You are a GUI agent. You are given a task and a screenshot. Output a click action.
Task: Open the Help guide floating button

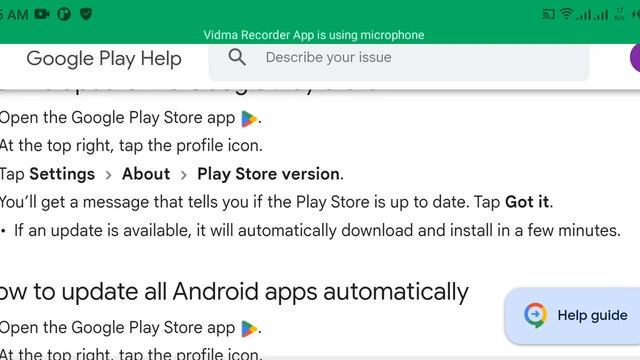(x=572, y=316)
